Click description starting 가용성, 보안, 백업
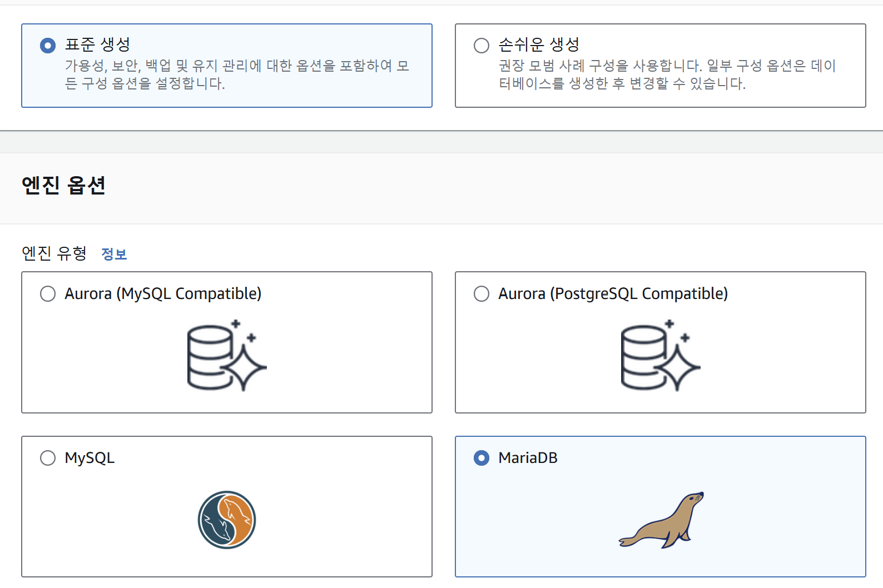 coord(237,74)
